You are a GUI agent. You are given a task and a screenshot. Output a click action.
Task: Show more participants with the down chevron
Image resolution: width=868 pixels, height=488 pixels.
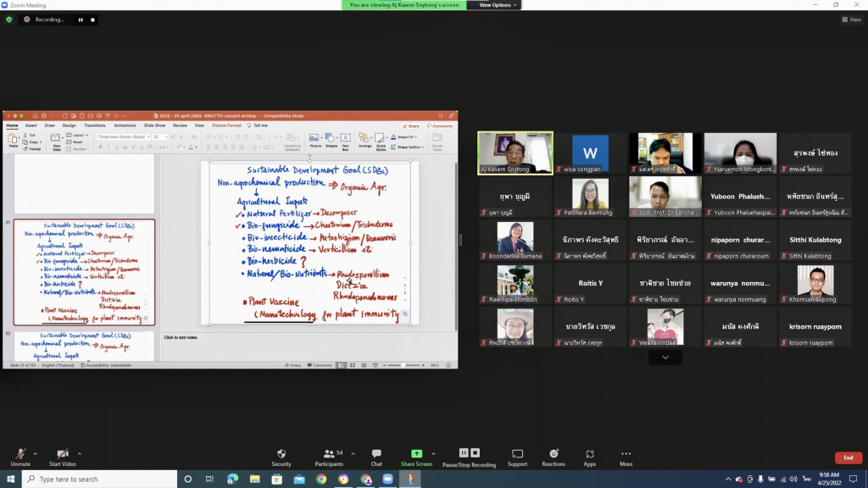coord(665,358)
